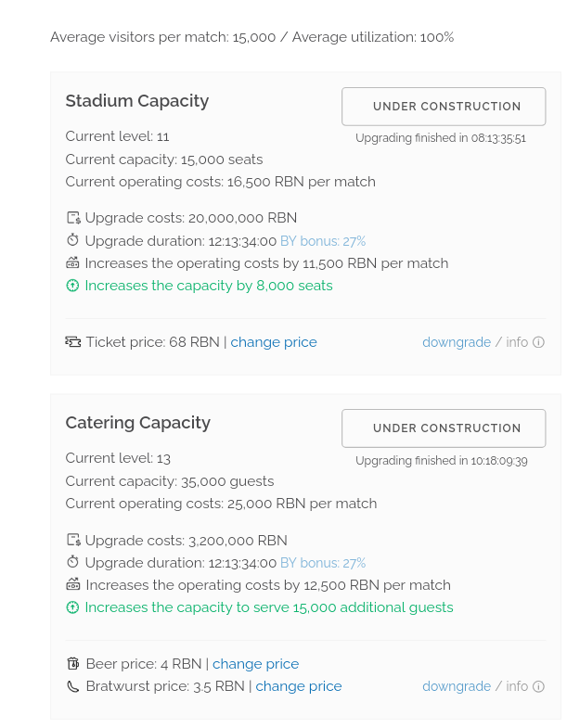
Task: Click the Stadium upgrade duration stopwatch icon
Action: (x=73, y=240)
